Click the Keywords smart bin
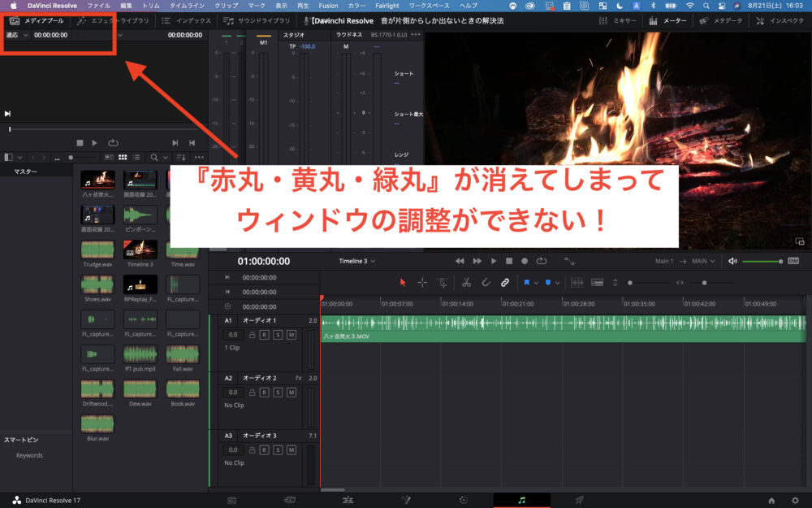Image resolution: width=812 pixels, height=508 pixels. tap(29, 455)
